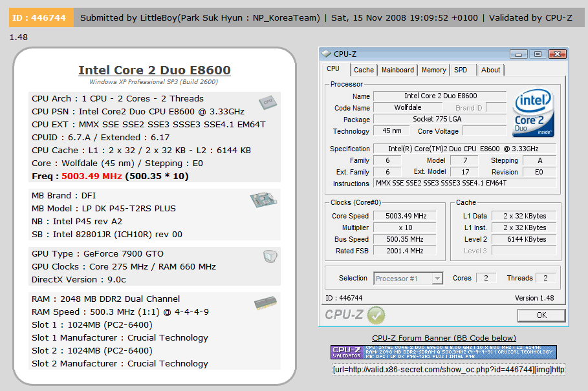Select the BB code URL text field
Screen dimensions: 588x391
pyautogui.click(x=448, y=370)
